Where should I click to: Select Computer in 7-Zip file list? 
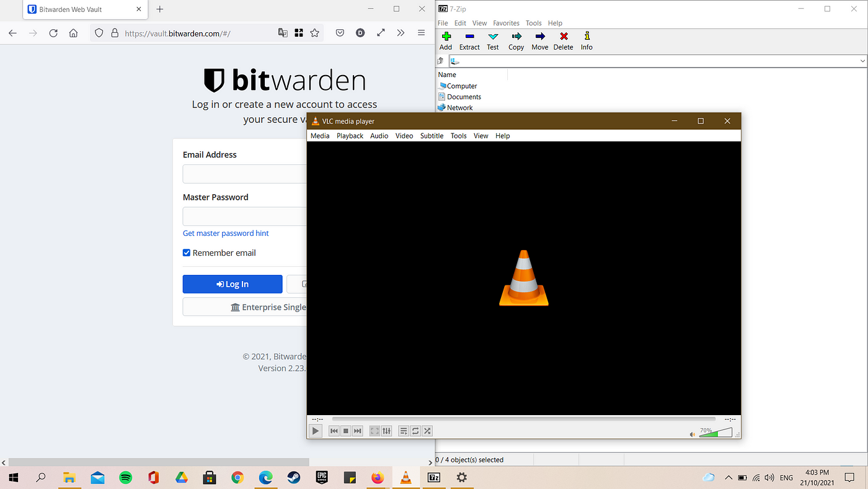coord(458,86)
